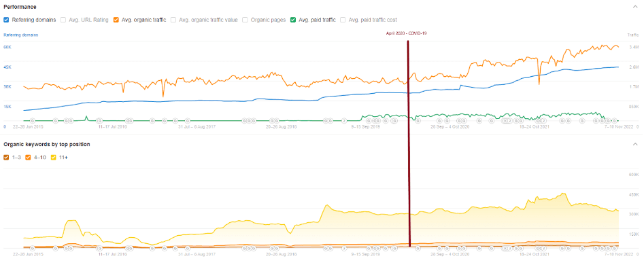Click the last Google update marker on Performance timeline

pos(615,120)
